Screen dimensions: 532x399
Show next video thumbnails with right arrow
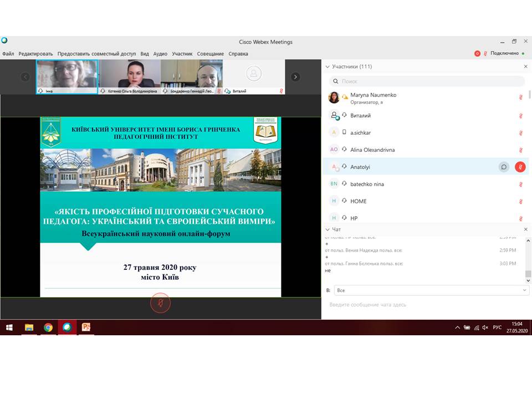tap(295, 77)
